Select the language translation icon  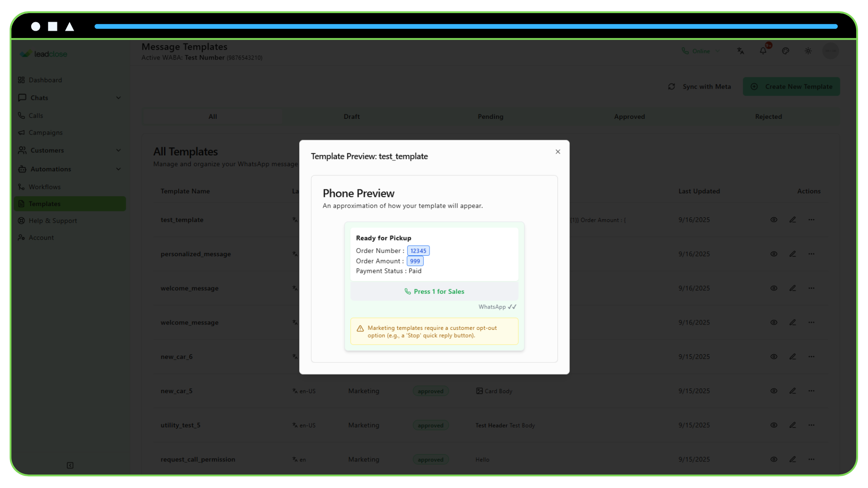coord(741,51)
